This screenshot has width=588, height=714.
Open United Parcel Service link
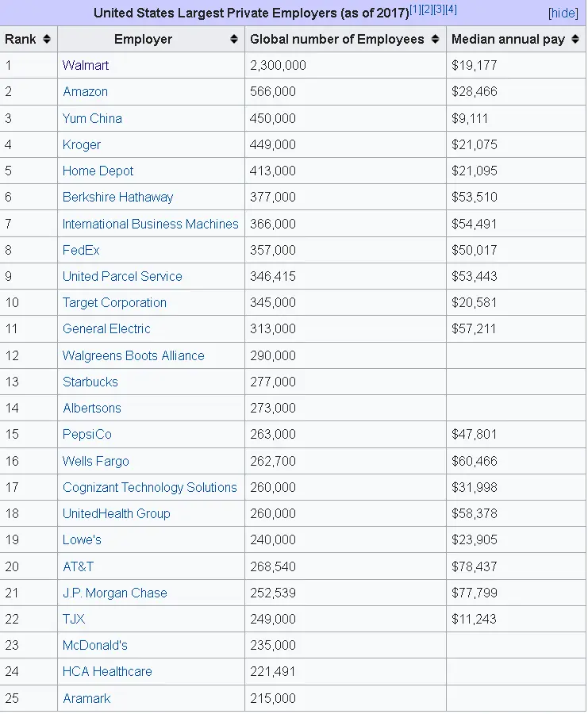click(122, 276)
